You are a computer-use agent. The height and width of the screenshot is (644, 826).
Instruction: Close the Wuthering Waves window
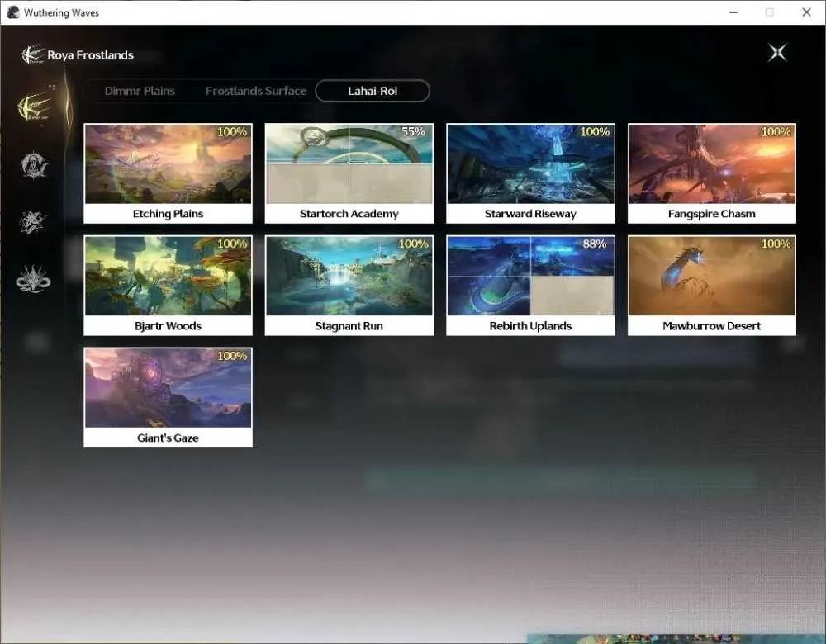pyautogui.click(x=806, y=12)
